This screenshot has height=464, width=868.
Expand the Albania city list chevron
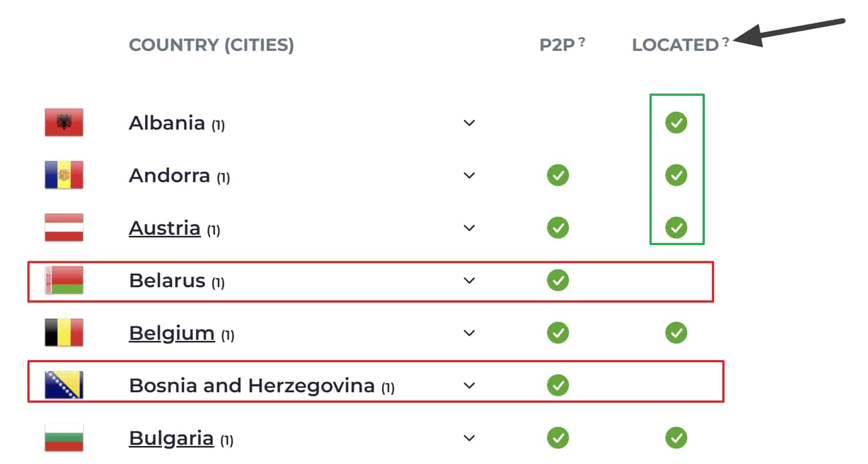[469, 123]
